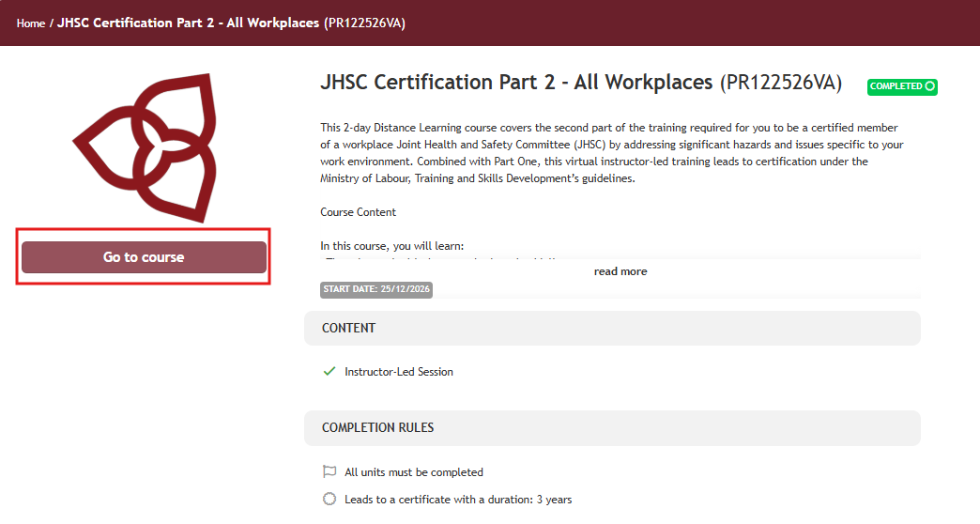Click the Go to course button
The height and width of the screenshot is (524, 980).
[144, 257]
